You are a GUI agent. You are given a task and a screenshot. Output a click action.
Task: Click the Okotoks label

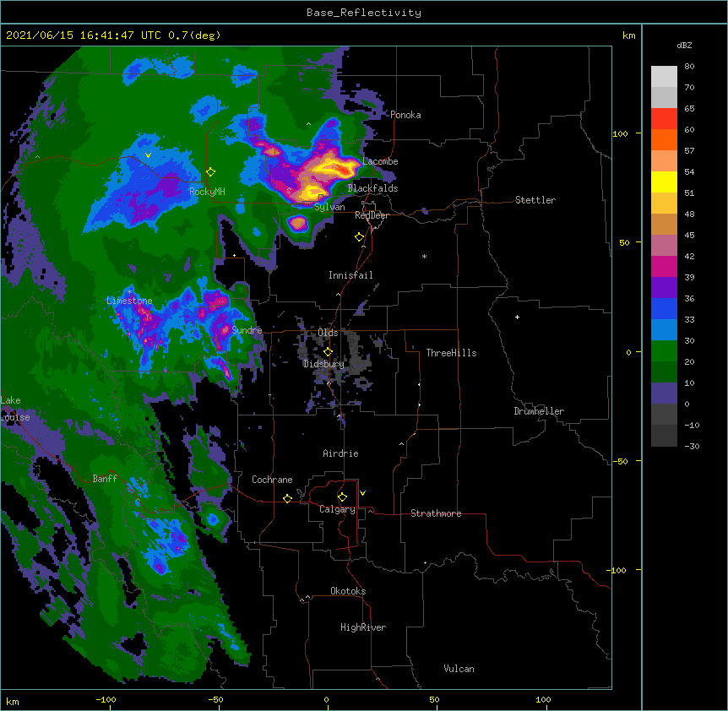348,591
